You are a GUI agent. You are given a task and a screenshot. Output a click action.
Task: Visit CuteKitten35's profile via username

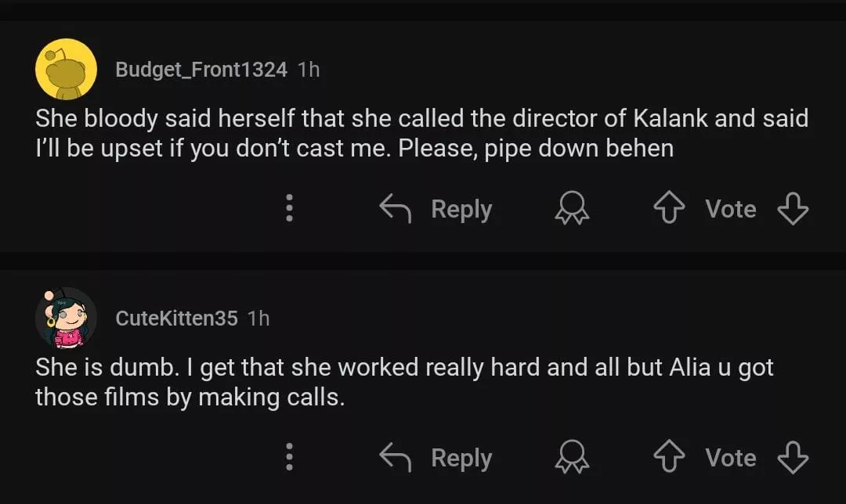176,319
